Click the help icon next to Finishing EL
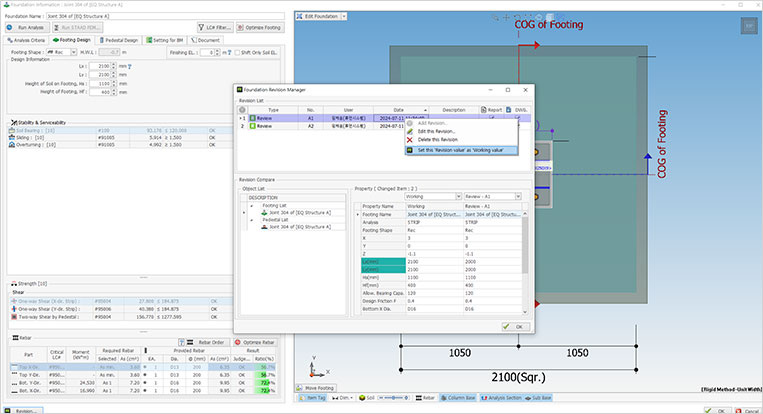 (230, 53)
